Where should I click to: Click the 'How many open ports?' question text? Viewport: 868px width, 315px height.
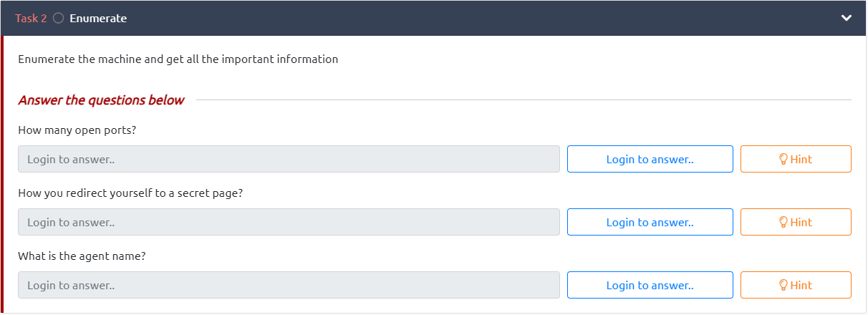point(77,130)
